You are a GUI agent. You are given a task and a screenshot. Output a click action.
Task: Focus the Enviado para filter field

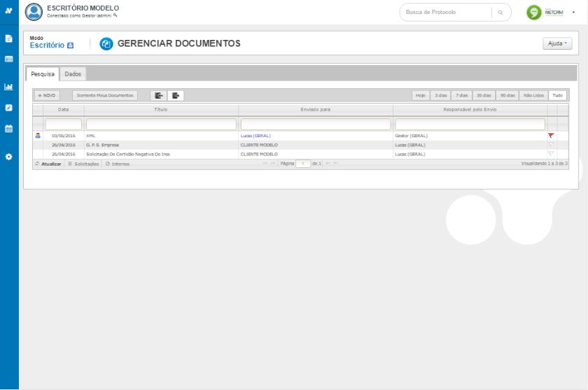[316, 124]
